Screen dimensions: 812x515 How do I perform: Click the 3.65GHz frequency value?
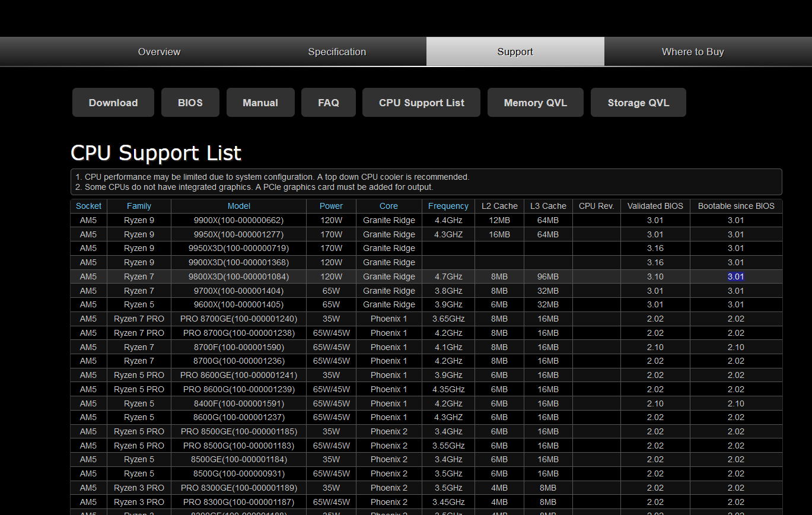coord(448,319)
